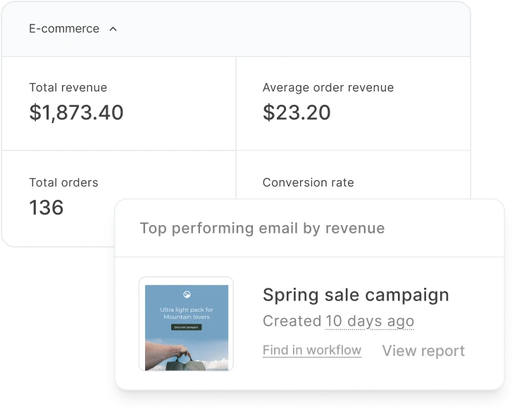524x420 pixels.
Task: Collapse the E-commerce section chevron
Action: click(x=113, y=30)
